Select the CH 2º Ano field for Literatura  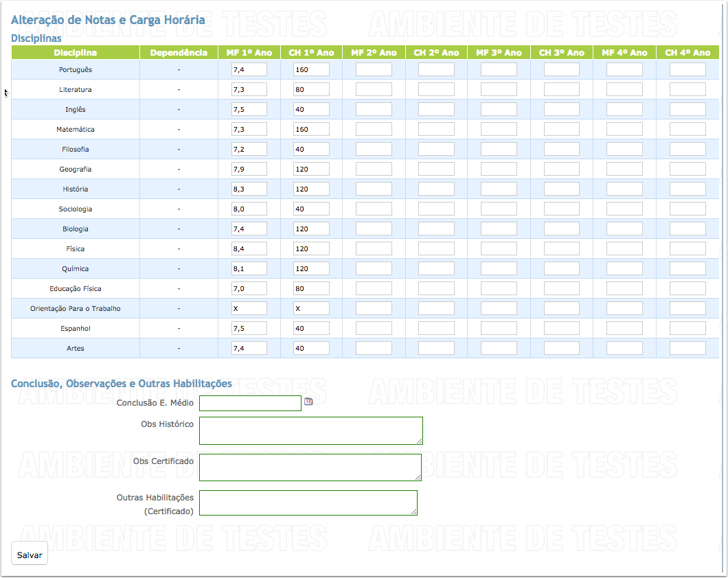(x=436, y=89)
